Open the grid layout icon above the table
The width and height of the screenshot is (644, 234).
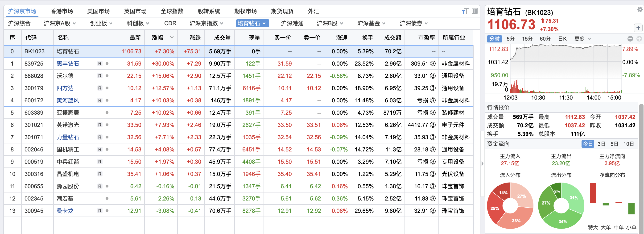[x=475, y=11]
